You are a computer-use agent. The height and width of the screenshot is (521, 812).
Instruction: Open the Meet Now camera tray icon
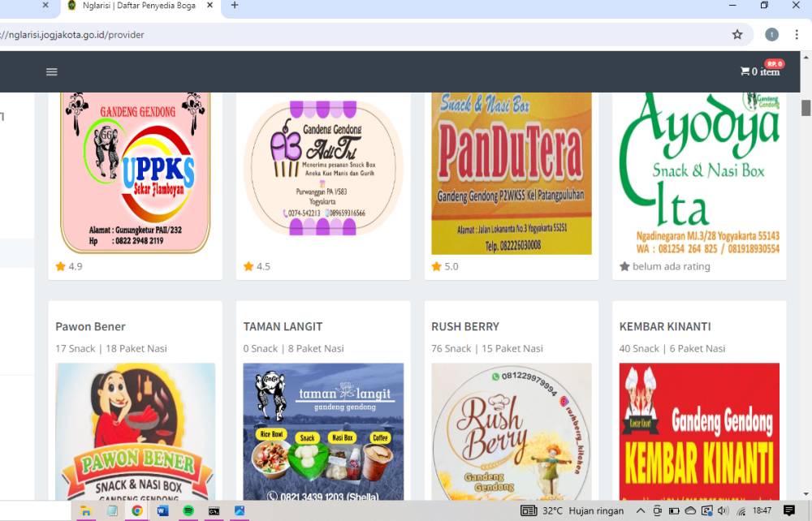coord(657,511)
